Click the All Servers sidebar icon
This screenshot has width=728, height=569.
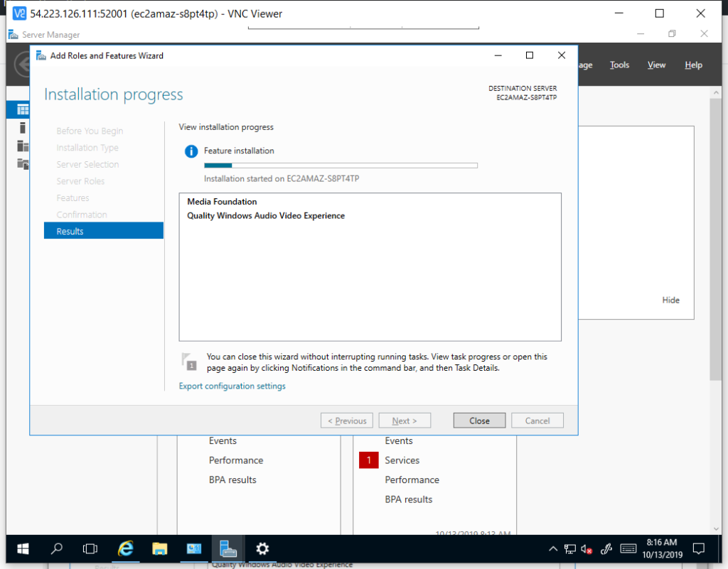coord(23,146)
